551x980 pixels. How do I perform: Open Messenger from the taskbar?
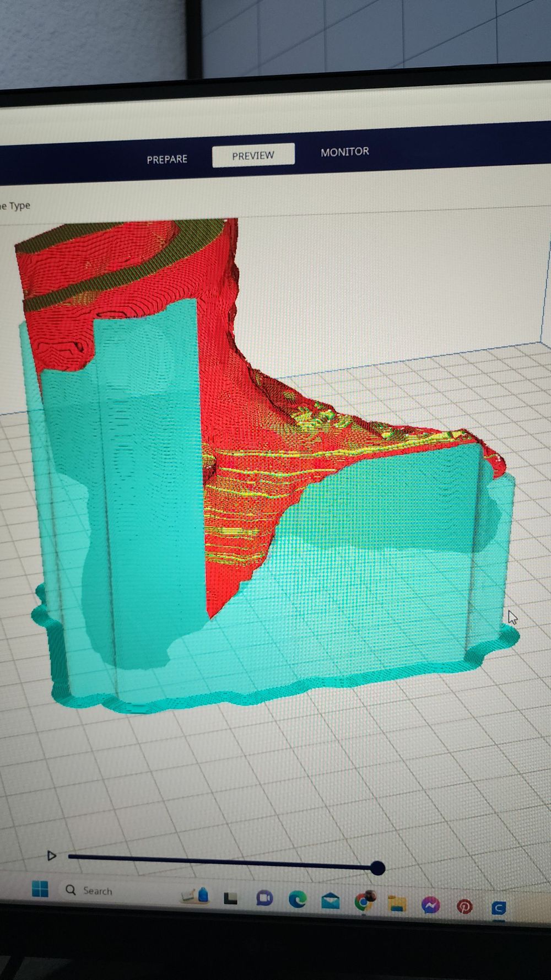430,905
